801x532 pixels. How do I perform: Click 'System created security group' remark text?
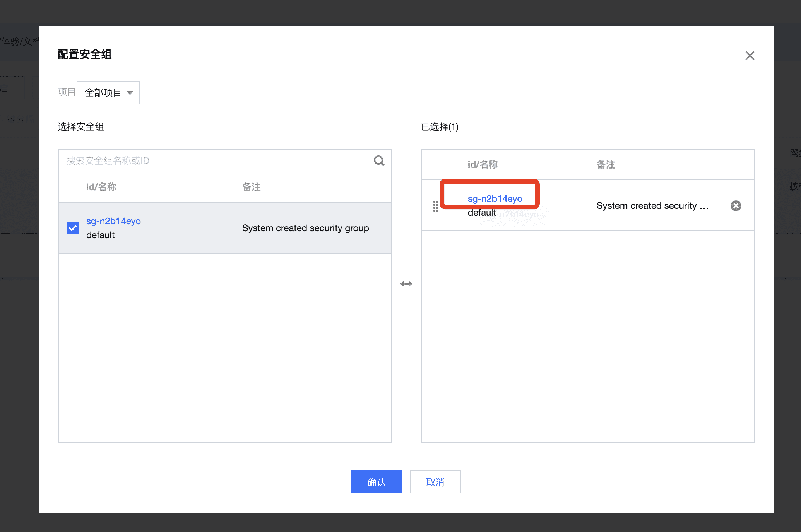[x=305, y=228]
